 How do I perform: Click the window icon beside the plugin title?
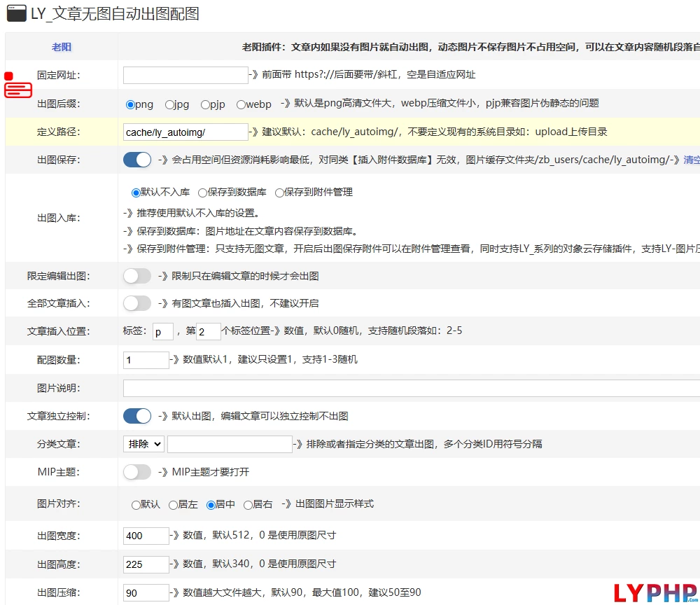click(17, 14)
